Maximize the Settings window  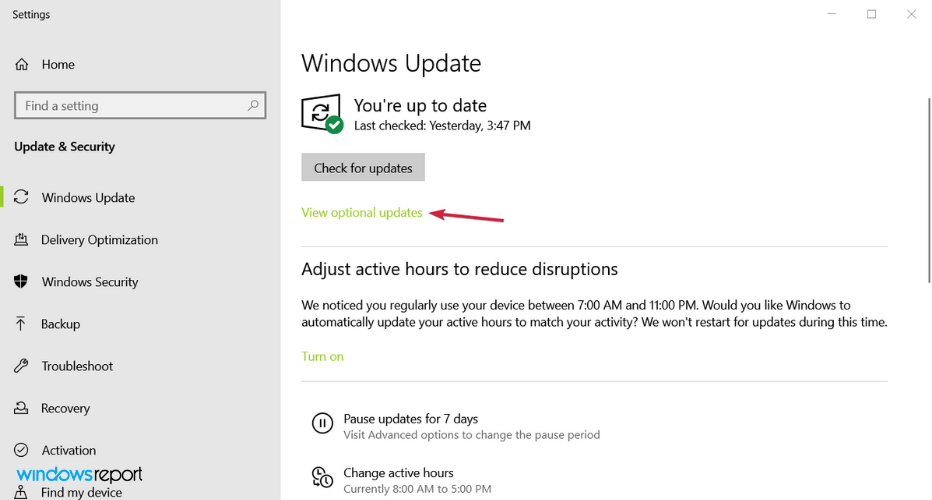click(871, 14)
